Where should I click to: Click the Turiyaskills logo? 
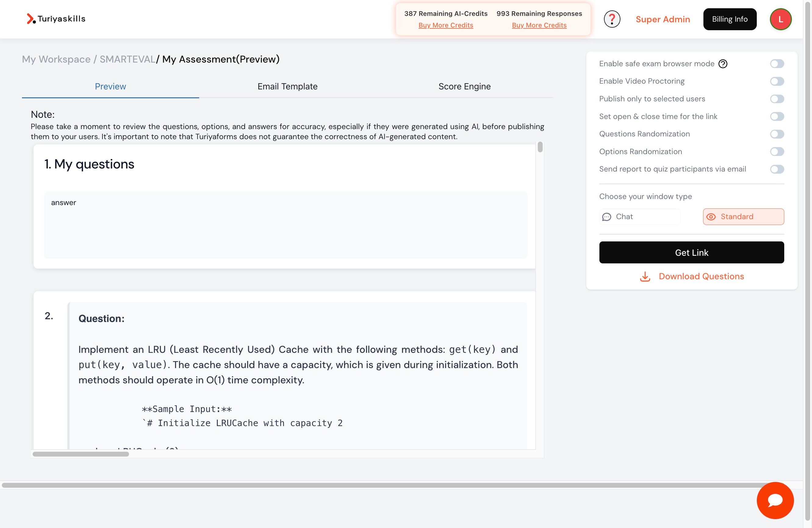(x=56, y=19)
